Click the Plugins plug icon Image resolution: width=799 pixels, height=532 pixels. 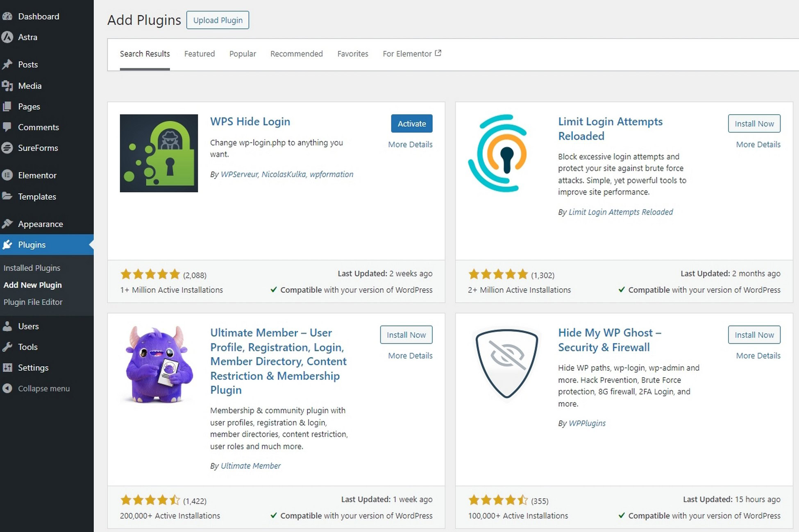[7, 244]
